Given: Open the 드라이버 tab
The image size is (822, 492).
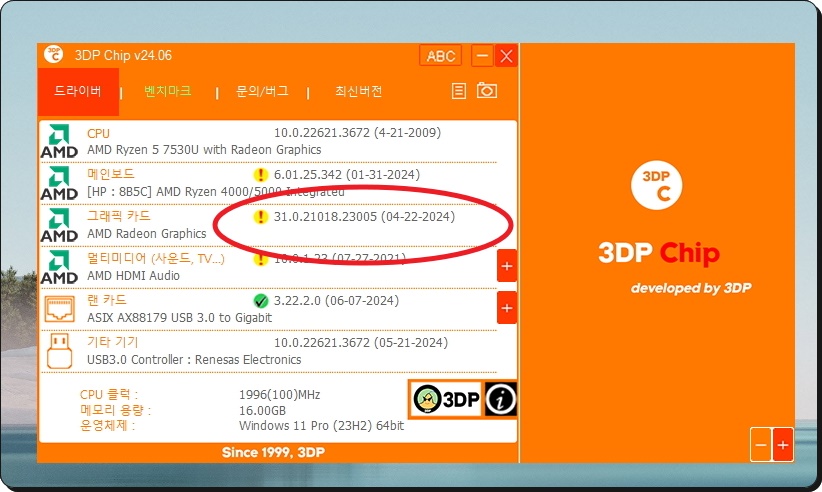Looking at the screenshot, I should (78, 91).
